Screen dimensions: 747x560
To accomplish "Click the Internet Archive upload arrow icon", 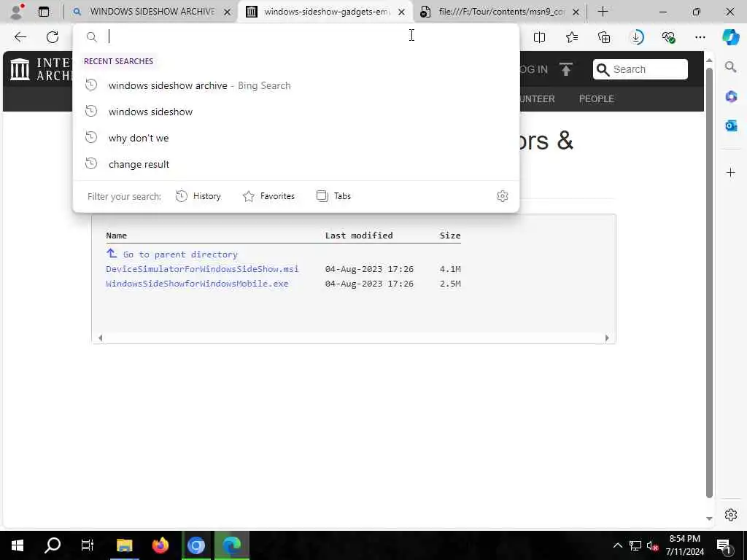I will coord(566,69).
